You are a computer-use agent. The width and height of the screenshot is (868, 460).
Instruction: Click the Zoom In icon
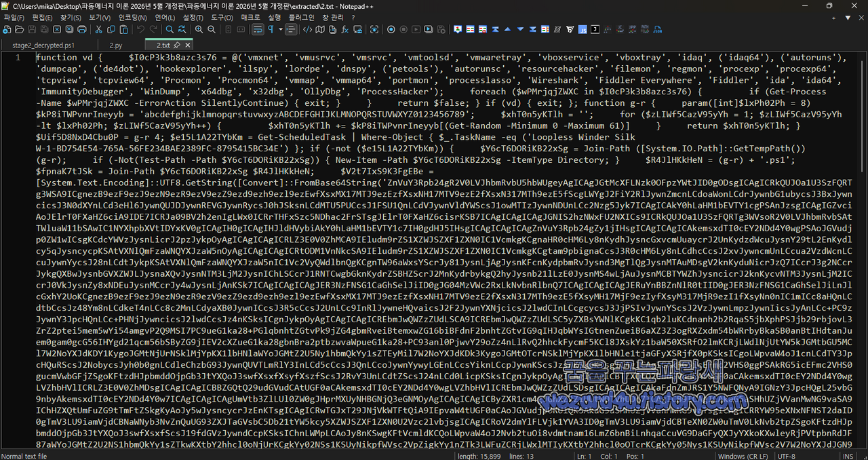pyautogui.click(x=199, y=29)
